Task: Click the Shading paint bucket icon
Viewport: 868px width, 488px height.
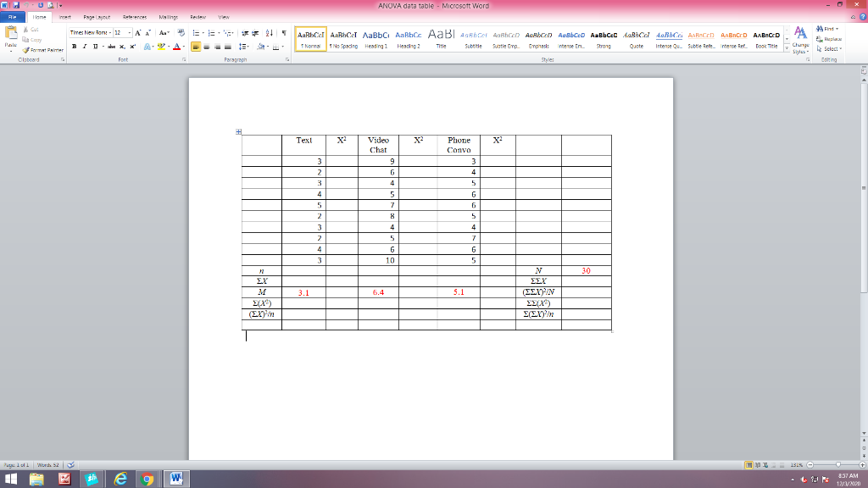Action: click(261, 47)
